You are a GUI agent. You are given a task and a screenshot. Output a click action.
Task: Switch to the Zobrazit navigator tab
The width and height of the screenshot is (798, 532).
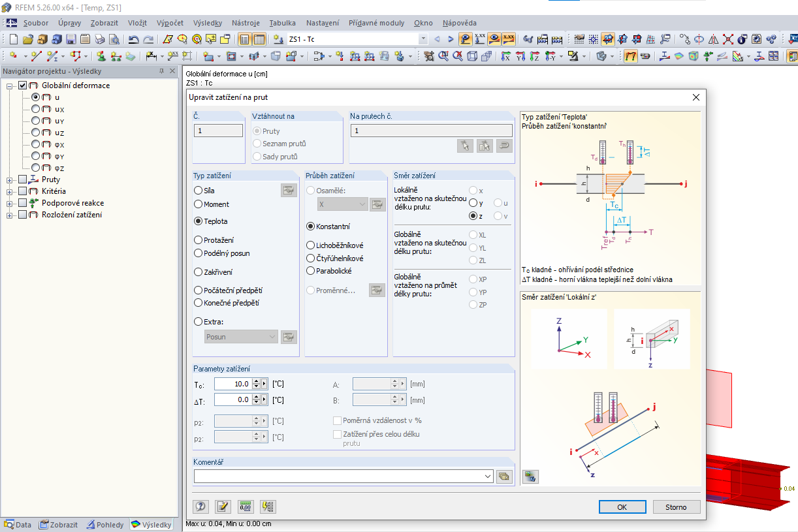tap(59, 525)
